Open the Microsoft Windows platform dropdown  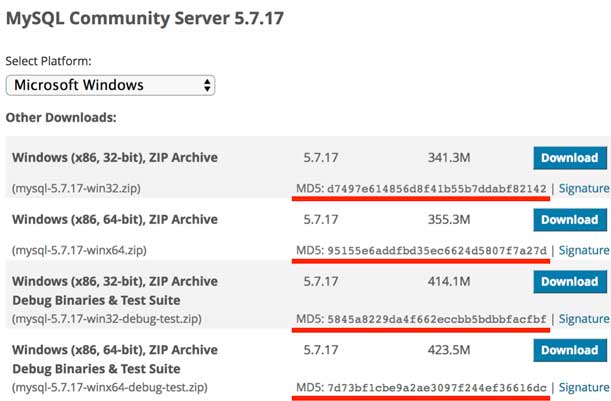pyautogui.click(x=110, y=85)
